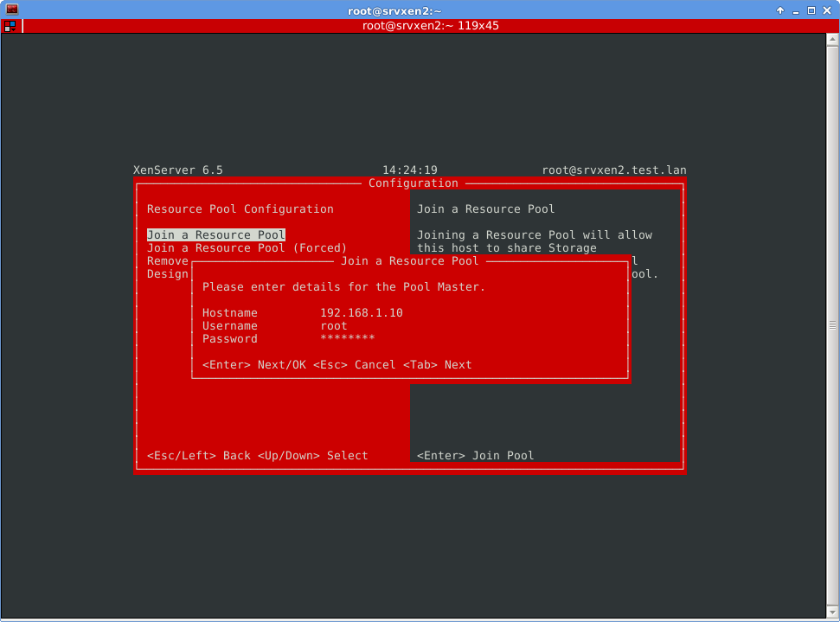The image size is (840, 622).
Task: Click '<Enter> Next/OK' in the dialog
Action: click(254, 365)
